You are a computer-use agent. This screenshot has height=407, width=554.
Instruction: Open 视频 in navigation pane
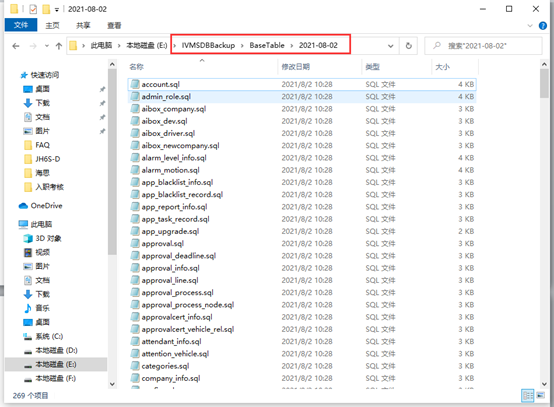pos(42,252)
